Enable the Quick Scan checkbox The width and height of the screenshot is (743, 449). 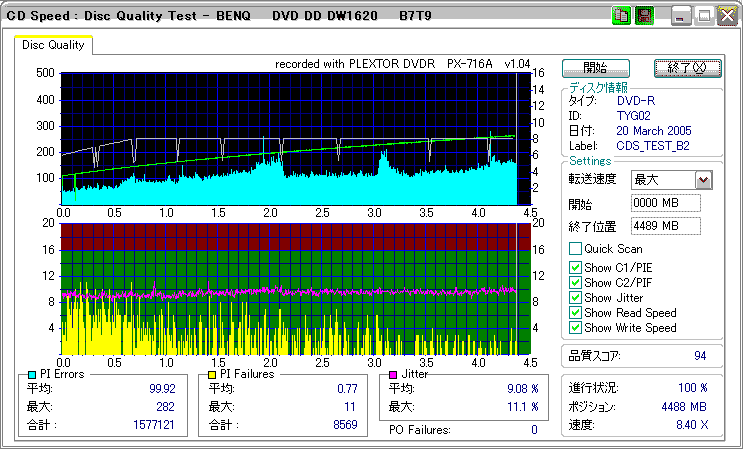(575, 249)
